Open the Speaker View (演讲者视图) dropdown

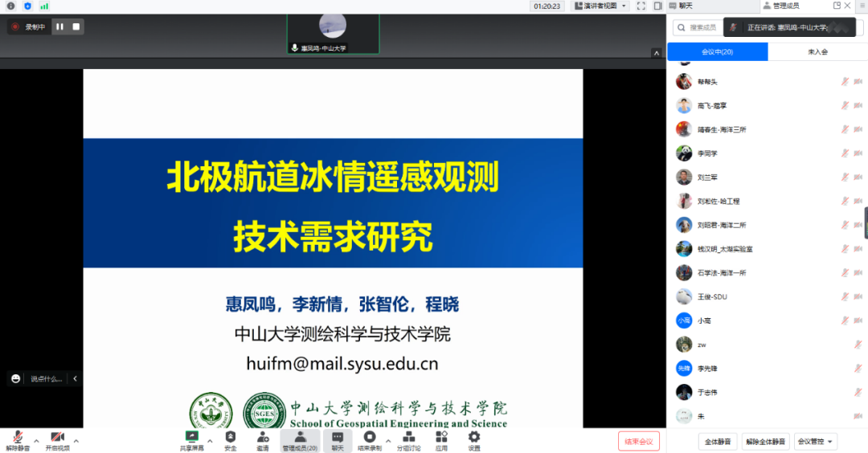[600, 6]
